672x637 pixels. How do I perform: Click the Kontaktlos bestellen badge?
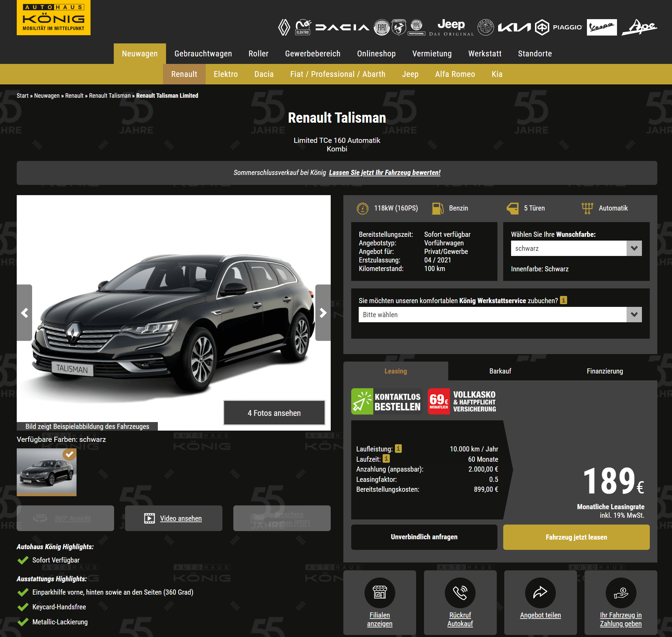[x=386, y=402]
